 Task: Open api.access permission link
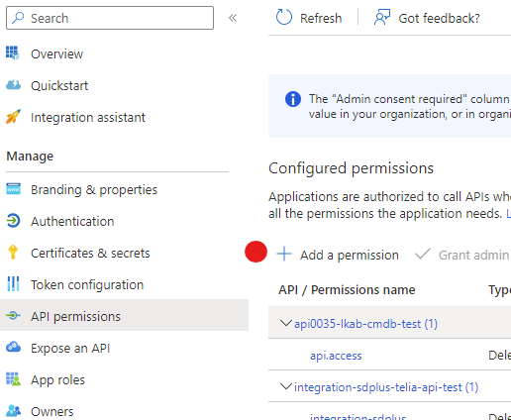click(336, 356)
